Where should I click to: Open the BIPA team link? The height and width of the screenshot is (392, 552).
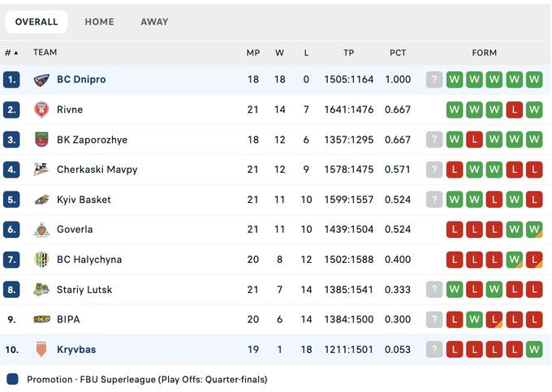68,320
